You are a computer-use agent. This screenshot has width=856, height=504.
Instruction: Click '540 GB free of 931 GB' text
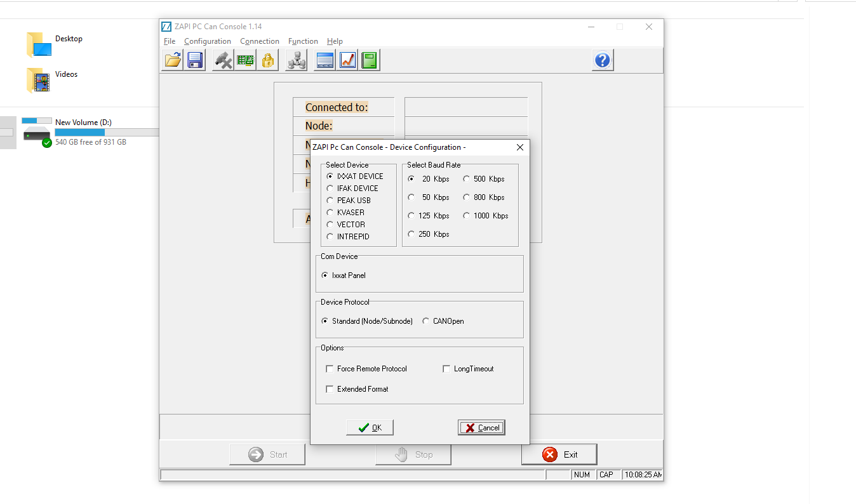tap(91, 142)
